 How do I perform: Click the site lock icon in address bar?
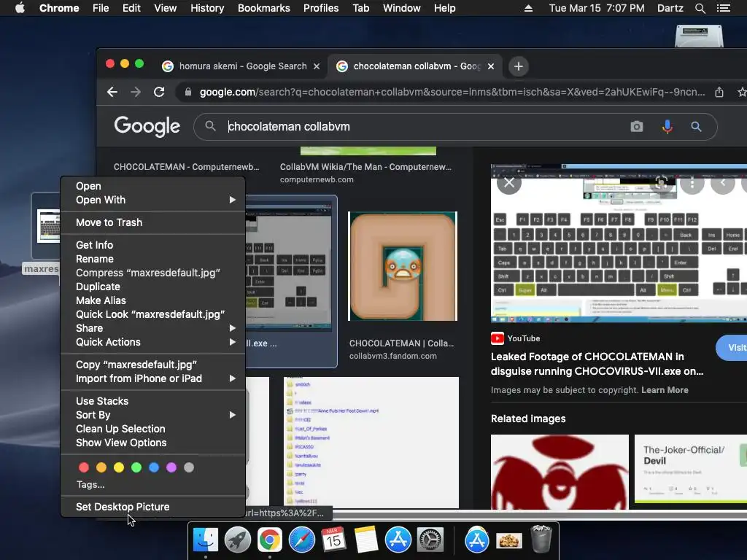coord(188,92)
